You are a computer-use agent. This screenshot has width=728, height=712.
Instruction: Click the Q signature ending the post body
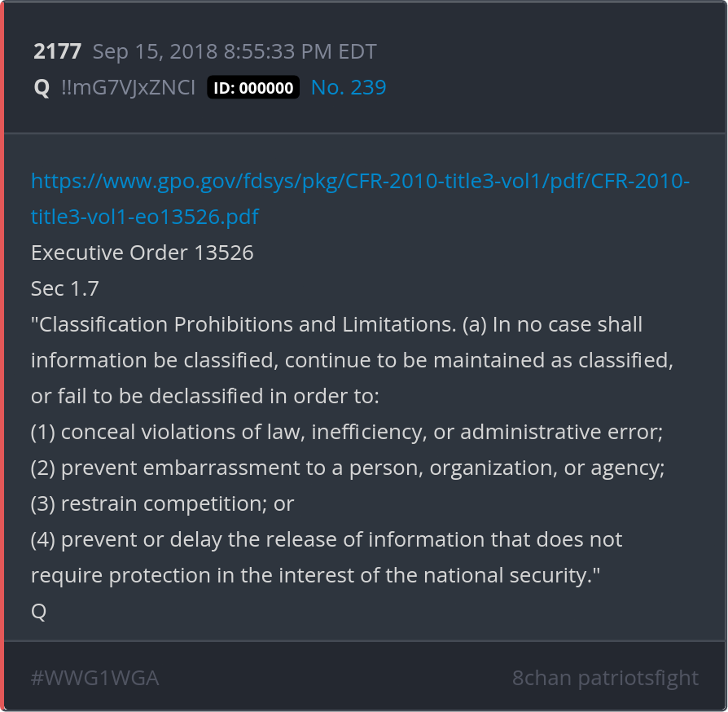point(38,611)
